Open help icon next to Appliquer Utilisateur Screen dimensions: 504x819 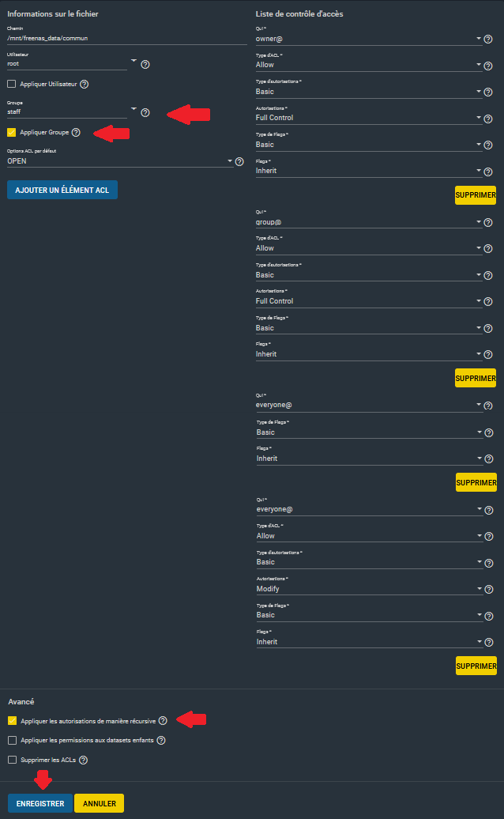[x=85, y=84]
